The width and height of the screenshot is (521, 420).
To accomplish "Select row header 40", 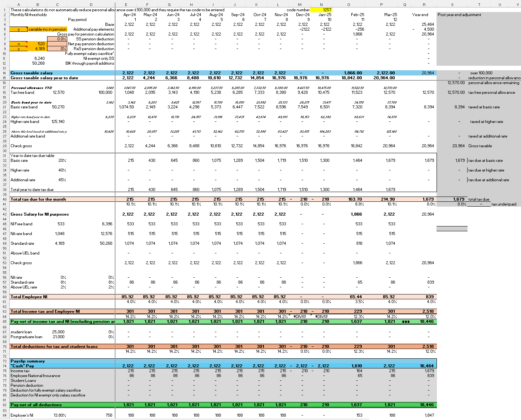I will click(x=4, y=199).
